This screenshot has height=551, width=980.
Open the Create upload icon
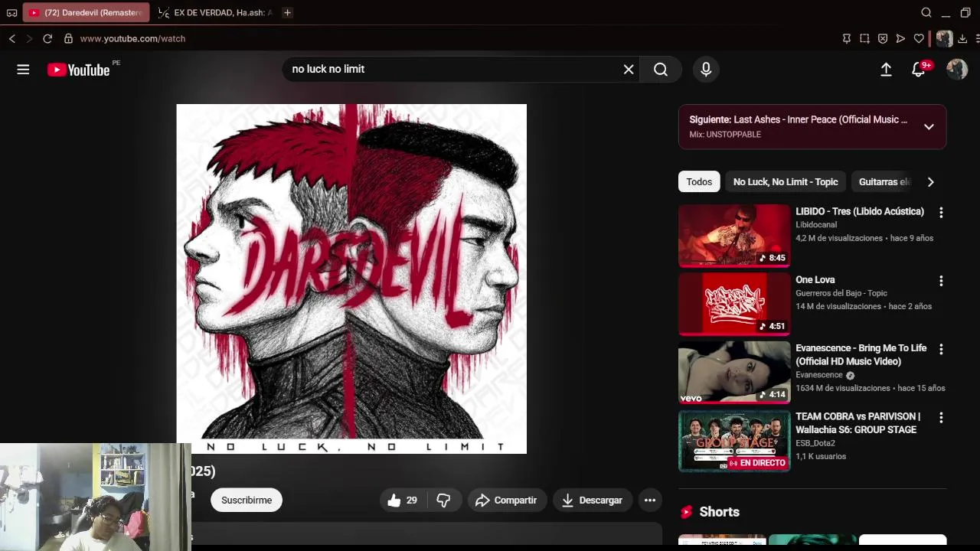click(x=886, y=70)
